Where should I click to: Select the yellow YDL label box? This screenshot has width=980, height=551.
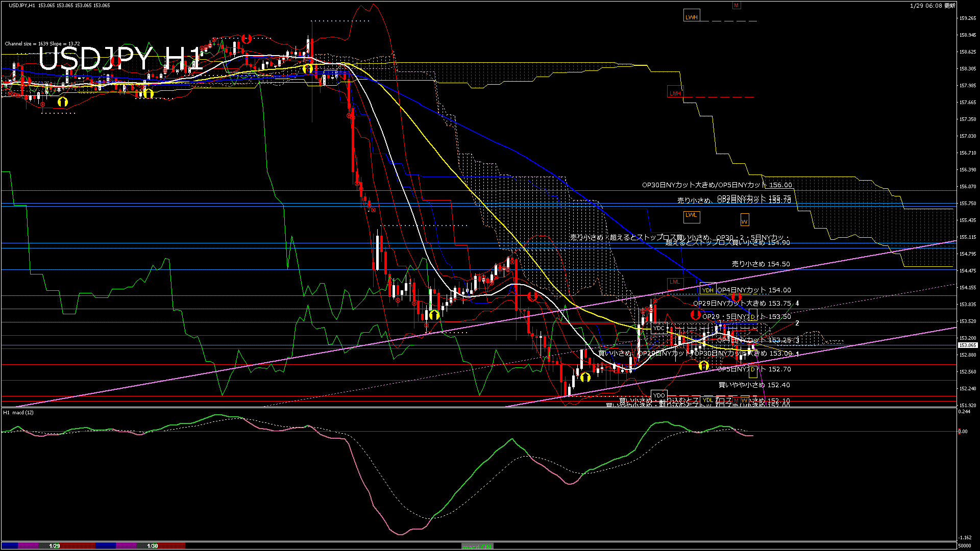pyautogui.click(x=707, y=400)
